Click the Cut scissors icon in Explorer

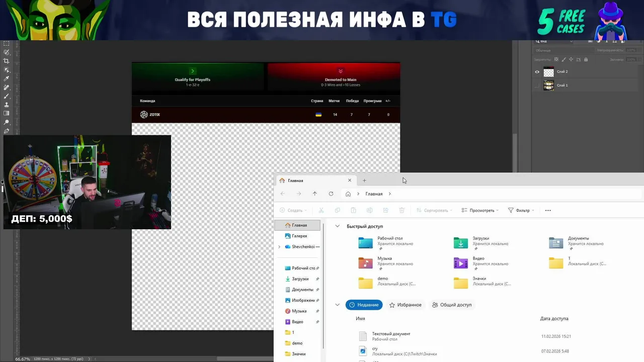coord(321,210)
